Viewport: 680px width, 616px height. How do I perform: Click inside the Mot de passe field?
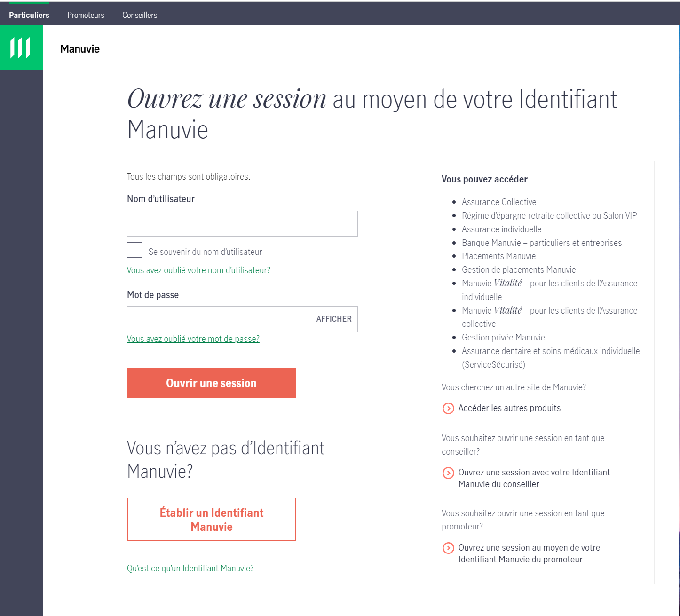(x=219, y=319)
